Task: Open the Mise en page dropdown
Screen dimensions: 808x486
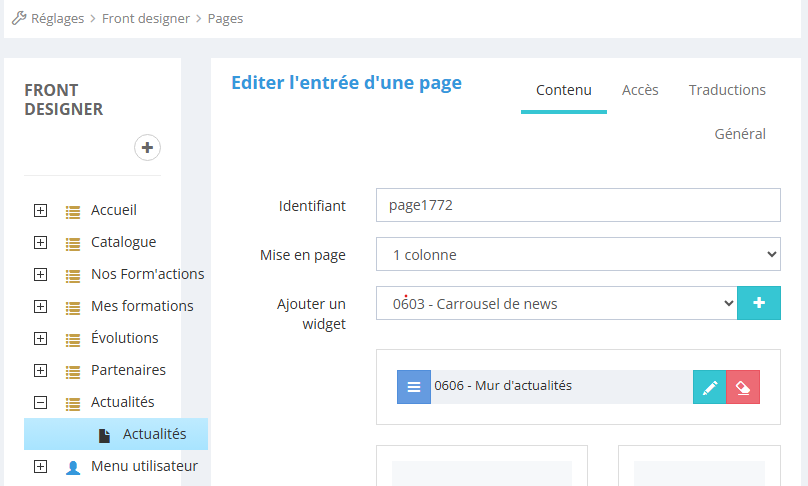Action: click(577, 254)
